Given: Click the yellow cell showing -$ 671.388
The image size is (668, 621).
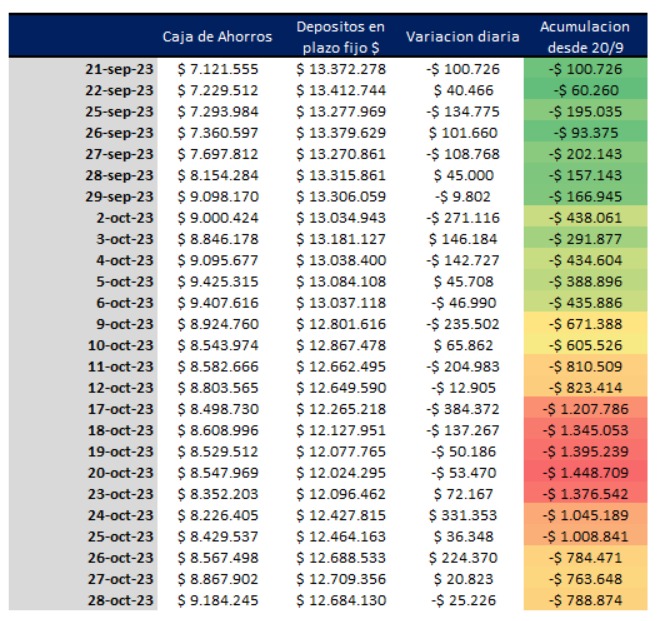Looking at the screenshot, I should pyautogui.click(x=585, y=324).
